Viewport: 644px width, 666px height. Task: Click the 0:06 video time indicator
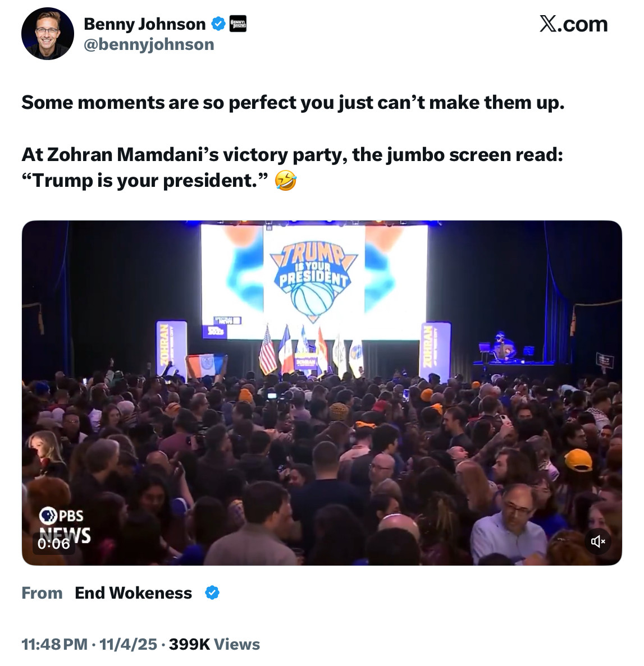(x=54, y=544)
